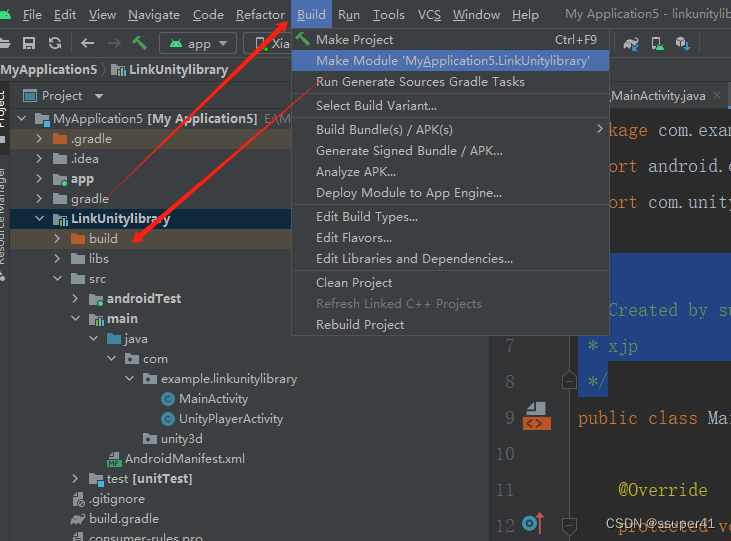Viewport: 731px width, 541px height.
Task: Open the Build Bundle(s) / APK(s) submenu
Action: coord(450,130)
